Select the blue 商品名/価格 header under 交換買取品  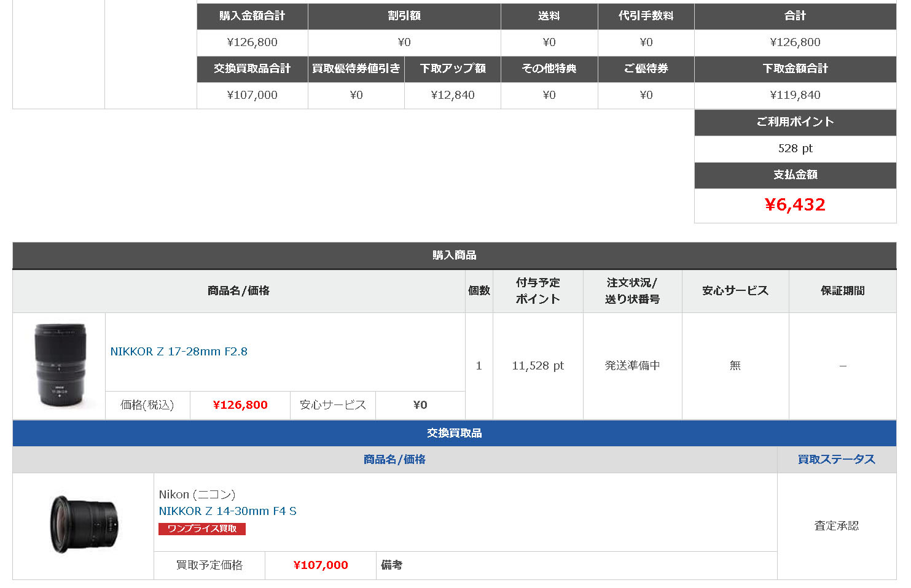coord(394,460)
